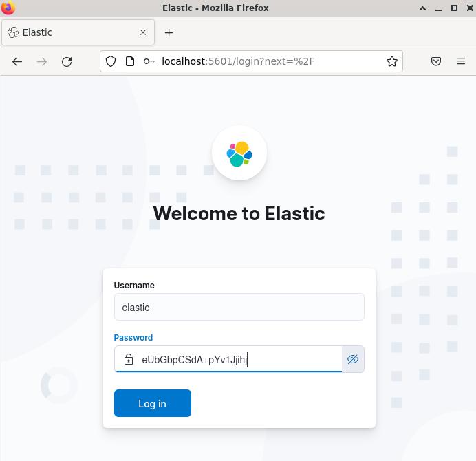Image resolution: width=476 pixels, height=461 pixels.
Task: Click the address bar URL text
Action: click(x=238, y=61)
